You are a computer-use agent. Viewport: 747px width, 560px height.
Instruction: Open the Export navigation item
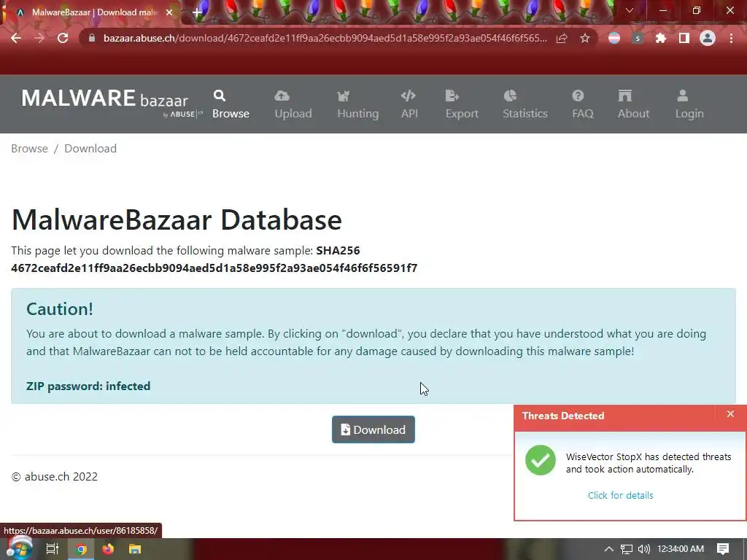point(462,104)
